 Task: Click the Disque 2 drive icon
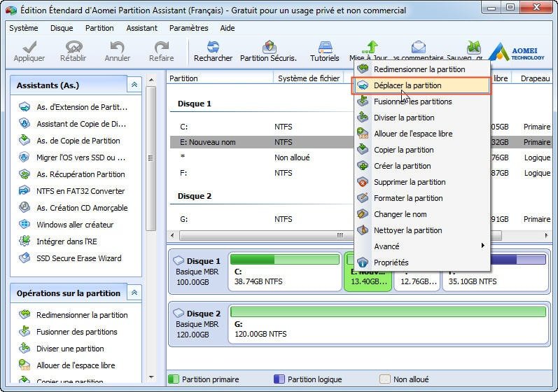click(x=179, y=314)
